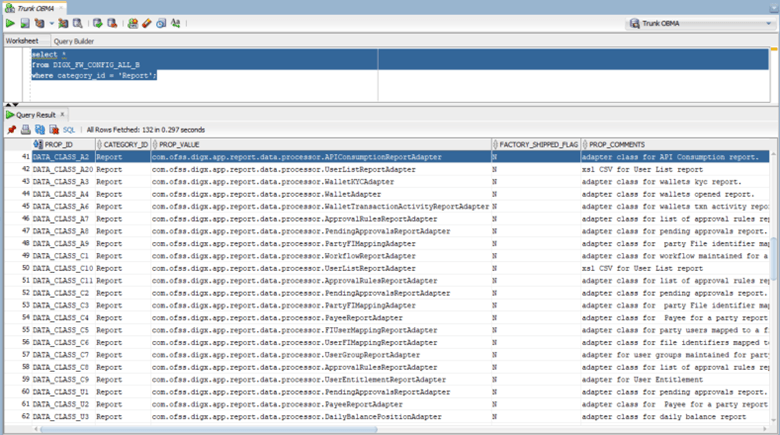Click comment 'adapter class for wallets kyc report.'
Image resolution: width=780 pixels, height=435 pixels.
point(662,182)
